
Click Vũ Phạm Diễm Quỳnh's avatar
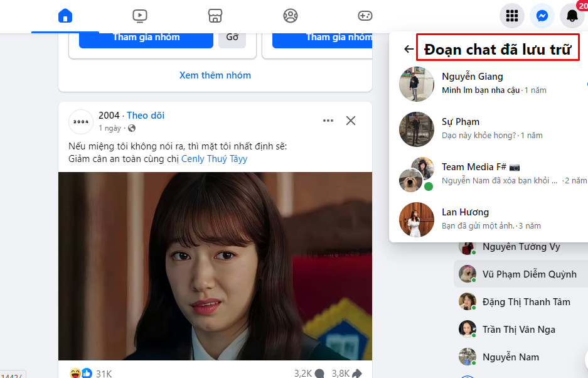pyautogui.click(x=468, y=274)
